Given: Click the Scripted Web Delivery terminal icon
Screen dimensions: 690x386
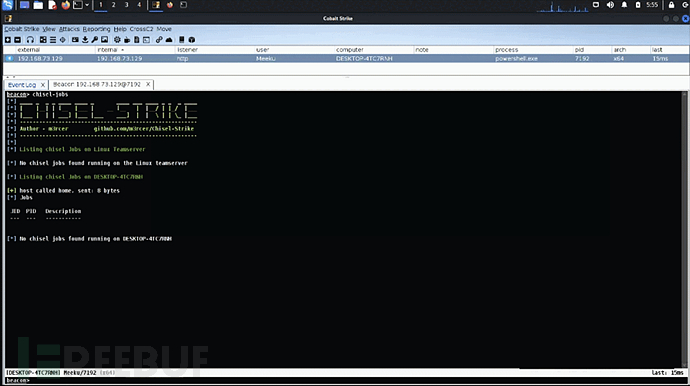Looking at the screenshot, I should pos(147,40).
